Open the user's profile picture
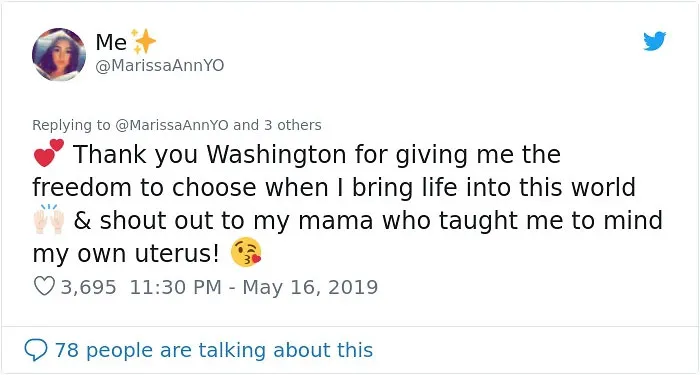The height and width of the screenshot is (375, 700). click(59, 54)
